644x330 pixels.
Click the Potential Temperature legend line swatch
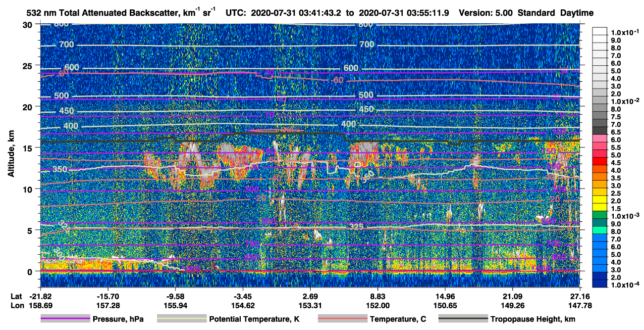point(182,319)
